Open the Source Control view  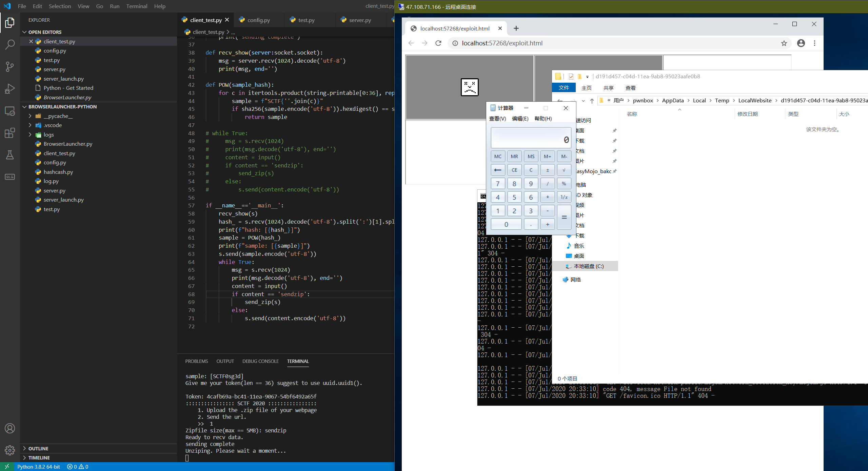10,66
